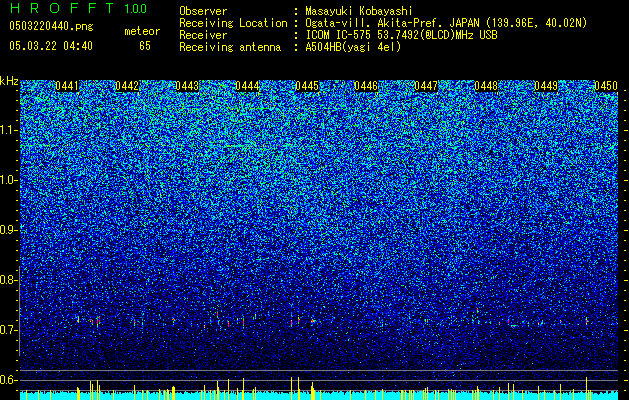Image resolution: width=629 pixels, height=400 pixels.
Task: Click the HROFFT program title
Action: pyautogui.click(x=62, y=8)
